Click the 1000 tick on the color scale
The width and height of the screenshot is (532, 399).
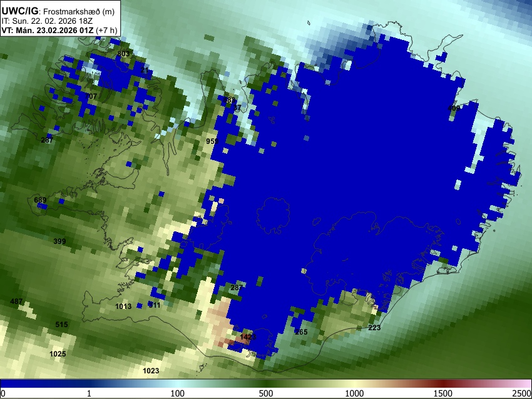354,393
